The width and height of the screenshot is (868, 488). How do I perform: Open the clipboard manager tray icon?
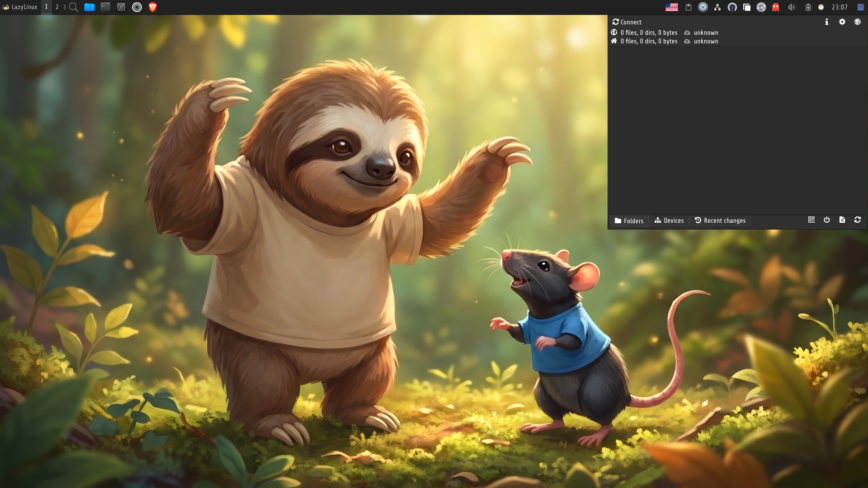pyautogui.click(x=689, y=7)
